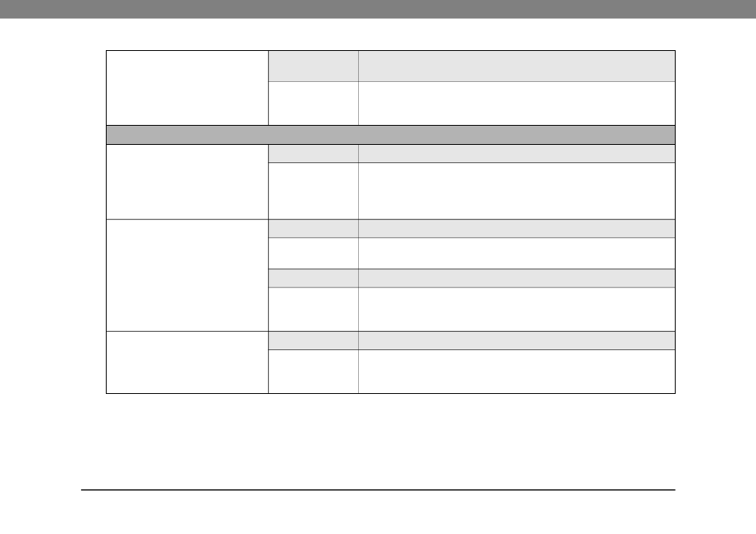This screenshot has width=756, height=534.
Task: Select the first table row's blank left cell
Action: (x=188, y=88)
